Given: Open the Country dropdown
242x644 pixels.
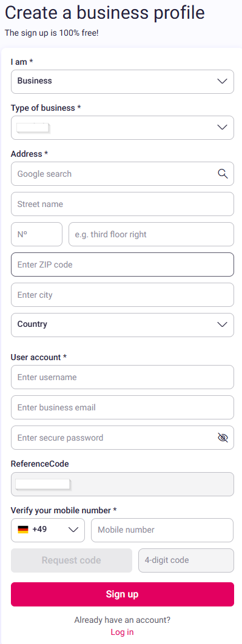Looking at the screenshot, I should [123, 325].
